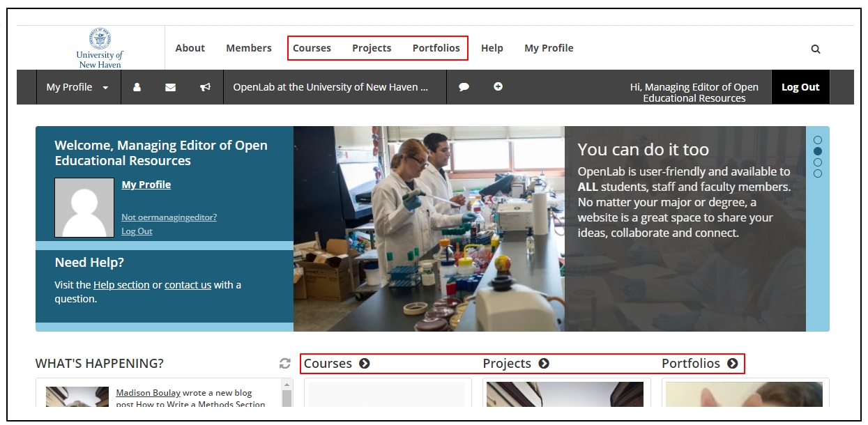Open Projects in the top navigation
Image resolution: width=868 pixels, height=425 pixels.
click(372, 48)
